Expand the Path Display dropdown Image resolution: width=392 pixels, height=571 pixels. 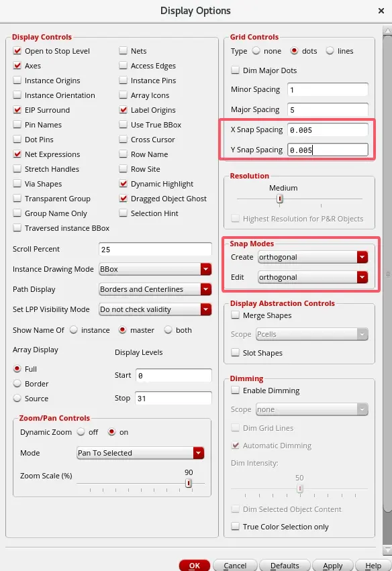155,289
